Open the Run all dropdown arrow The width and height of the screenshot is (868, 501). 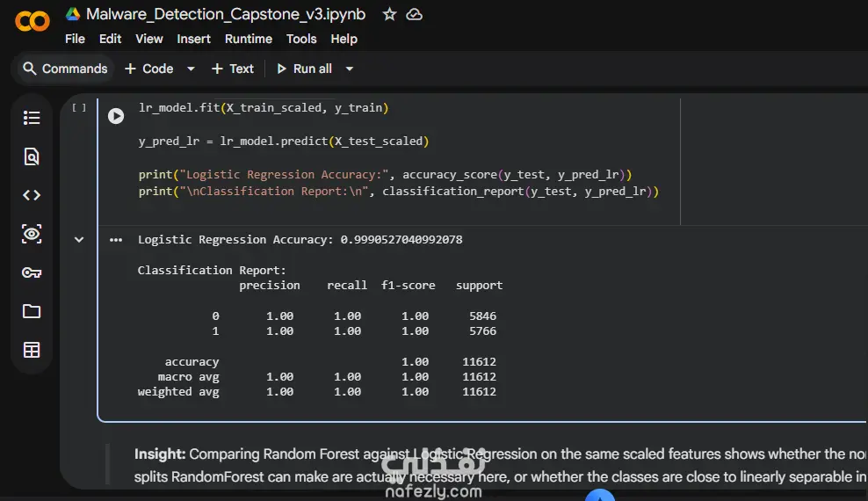tap(350, 69)
